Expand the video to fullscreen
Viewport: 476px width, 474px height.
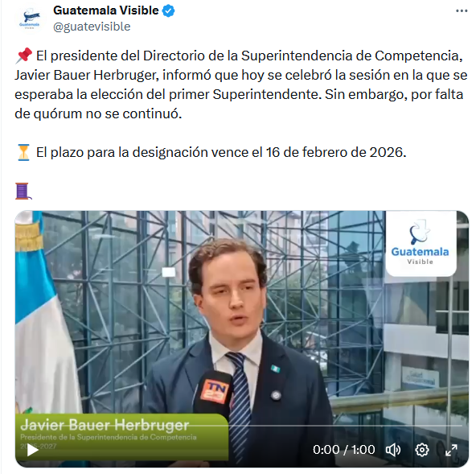451,450
